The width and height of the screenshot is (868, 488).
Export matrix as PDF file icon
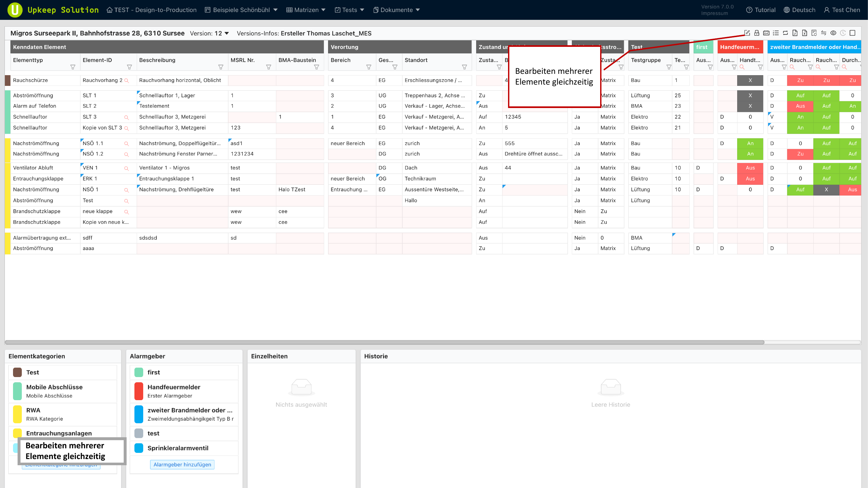(x=795, y=33)
